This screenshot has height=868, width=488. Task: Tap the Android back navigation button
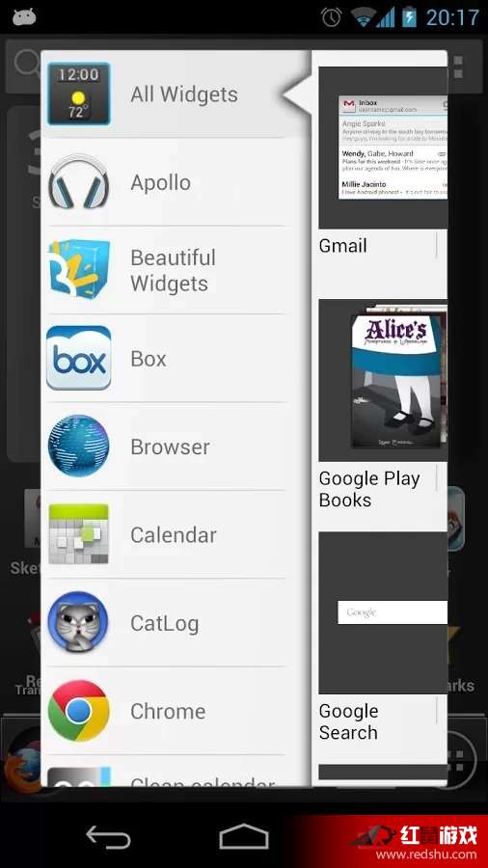click(x=108, y=836)
